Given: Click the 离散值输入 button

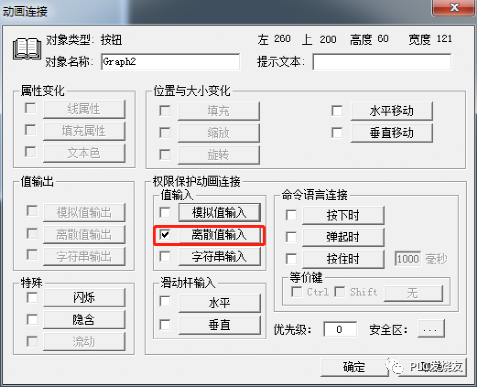Looking at the screenshot, I should 219,235.
